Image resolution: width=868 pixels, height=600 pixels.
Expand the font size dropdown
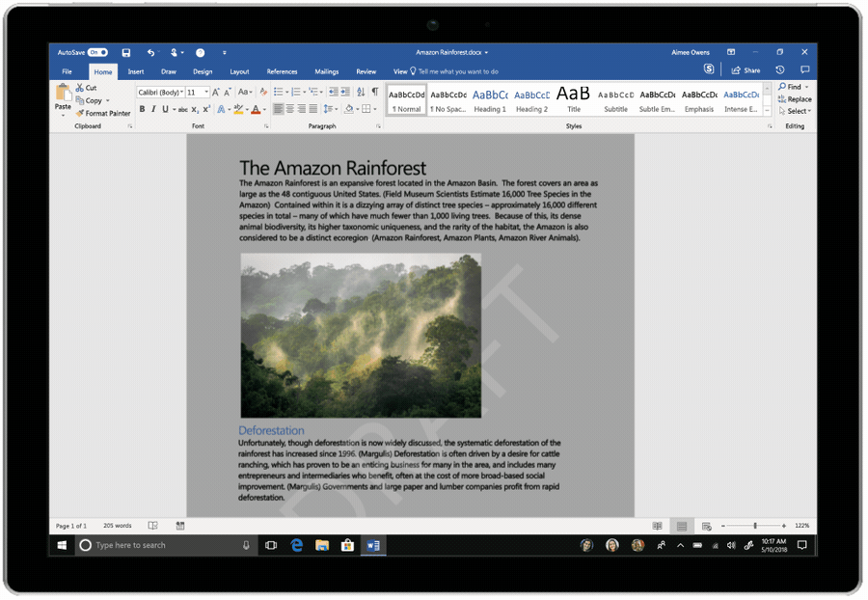click(x=205, y=92)
